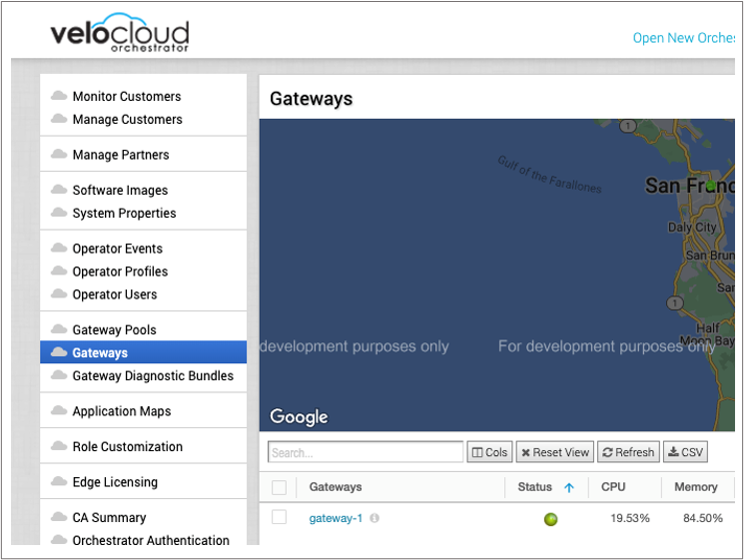Select Gateway Diagnostic Bundles menu item
Image resolution: width=744 pixels, height=560 pixels.
coord(153,376)
